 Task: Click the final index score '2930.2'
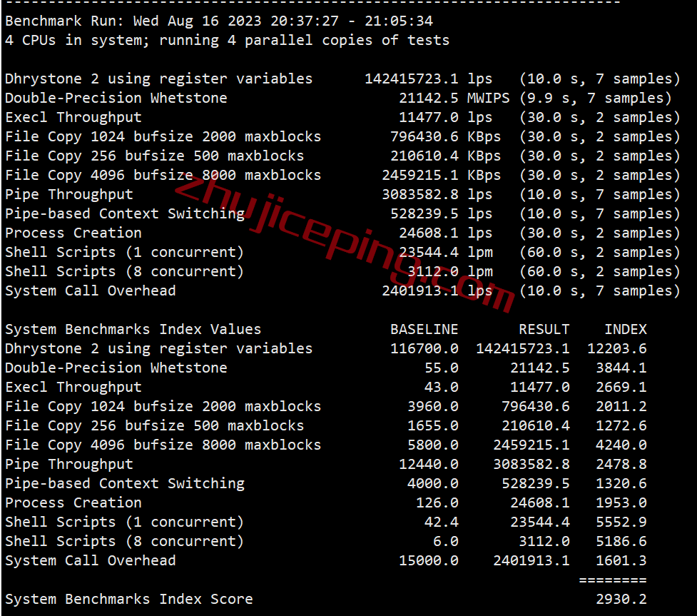point(621,599)
